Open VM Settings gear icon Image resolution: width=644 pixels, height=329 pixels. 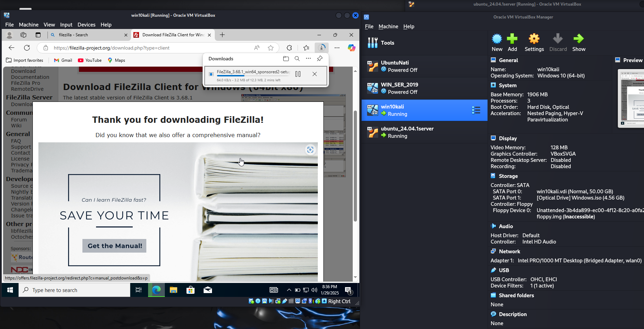534,39
